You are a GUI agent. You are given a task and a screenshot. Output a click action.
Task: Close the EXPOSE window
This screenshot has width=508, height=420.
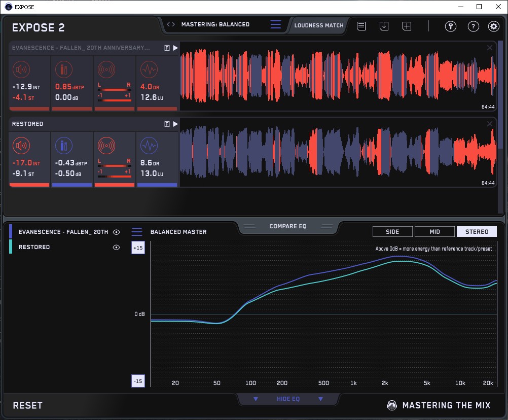click(x=498, y=7)
